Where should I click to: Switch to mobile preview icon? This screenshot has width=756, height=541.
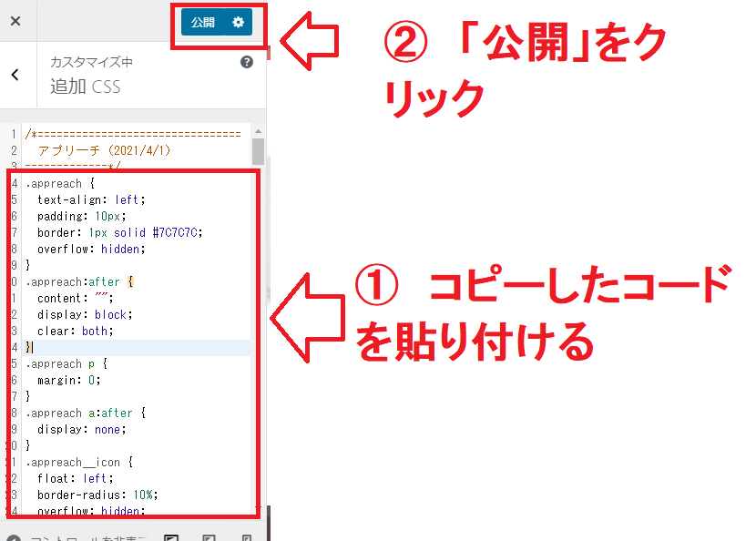(246, 537)
